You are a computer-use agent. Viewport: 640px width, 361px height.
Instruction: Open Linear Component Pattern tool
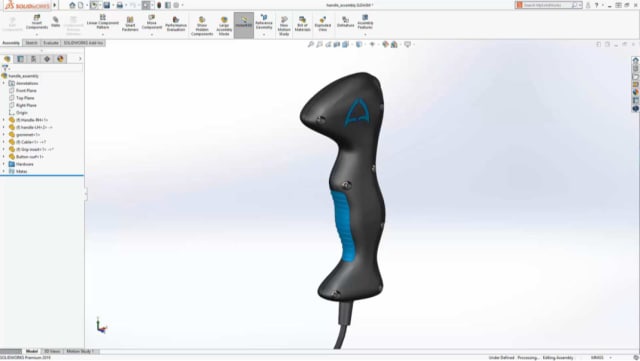coord(102,22)
